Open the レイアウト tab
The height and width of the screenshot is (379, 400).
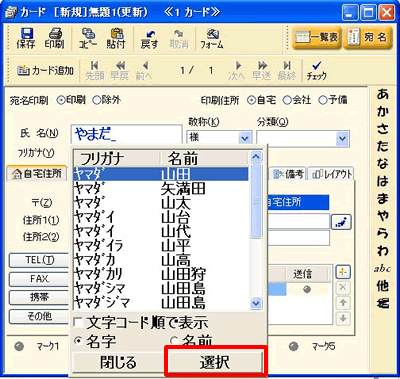pyautogui.click(x=331, y=174)
